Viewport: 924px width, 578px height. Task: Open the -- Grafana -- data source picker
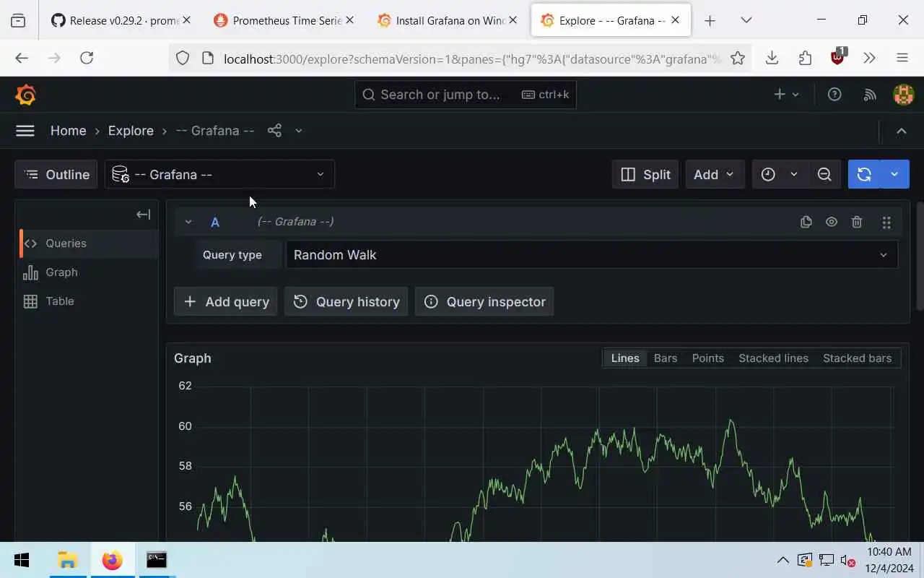tap(219, 174)
